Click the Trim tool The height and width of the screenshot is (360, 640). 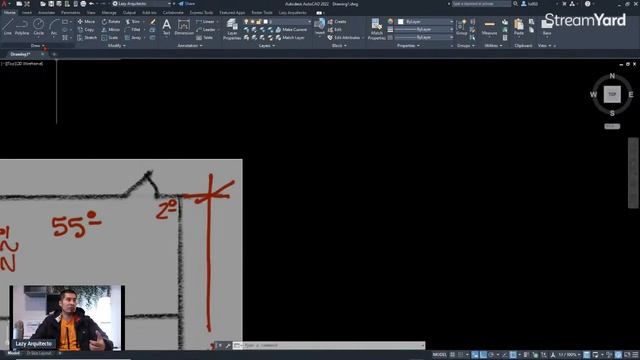pos(133,21)
